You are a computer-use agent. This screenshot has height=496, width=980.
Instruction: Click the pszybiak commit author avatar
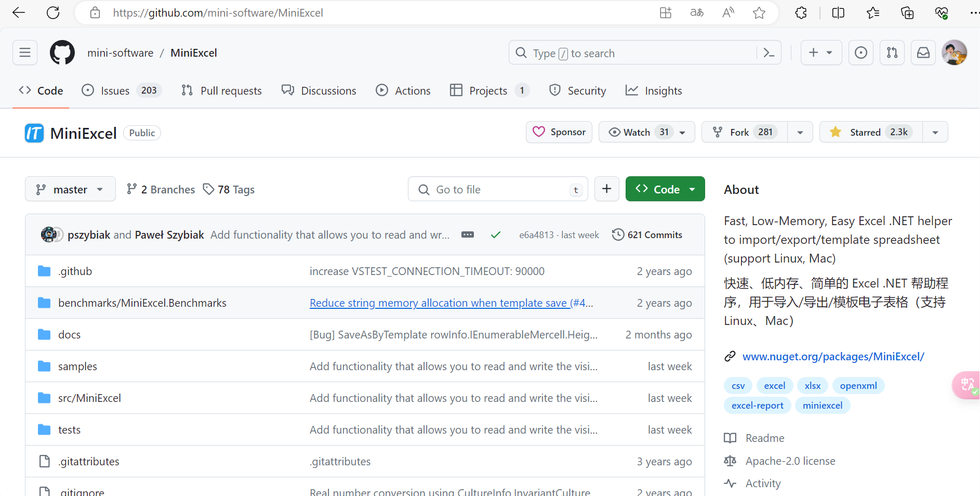point(49,234)
